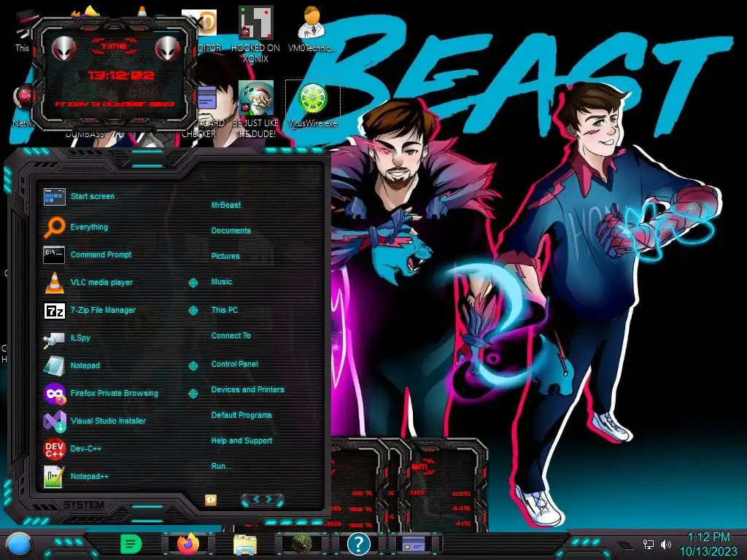Select the VM0Technic desktop icon
The width and height of the screenshot is (747, 560).
pyautogui.click(x=311, y=29)
